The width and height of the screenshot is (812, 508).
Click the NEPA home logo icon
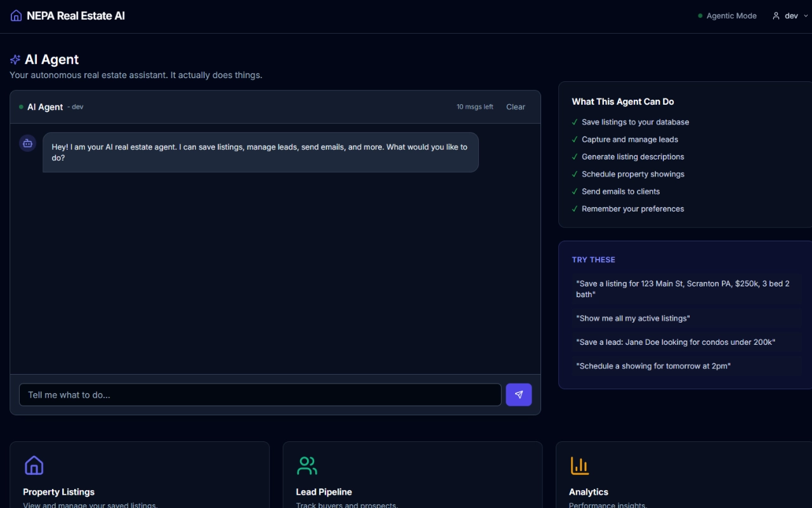(16, 16)
